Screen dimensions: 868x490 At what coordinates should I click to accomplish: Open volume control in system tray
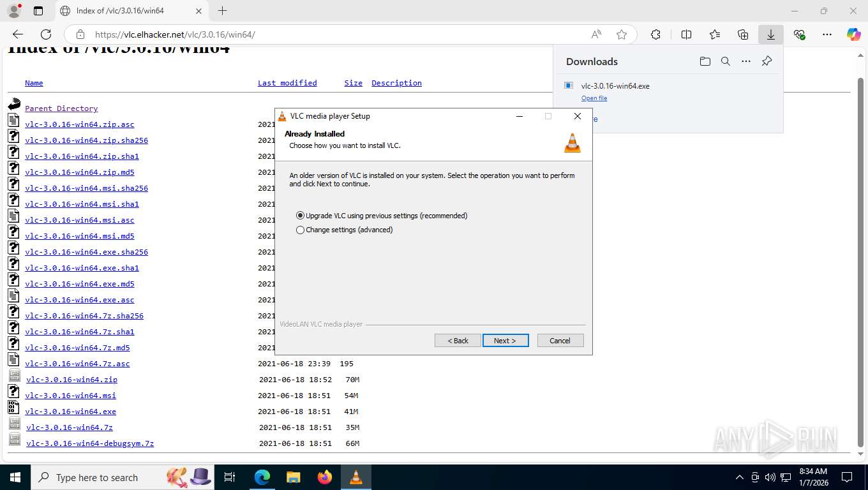[x=770, y=477]
